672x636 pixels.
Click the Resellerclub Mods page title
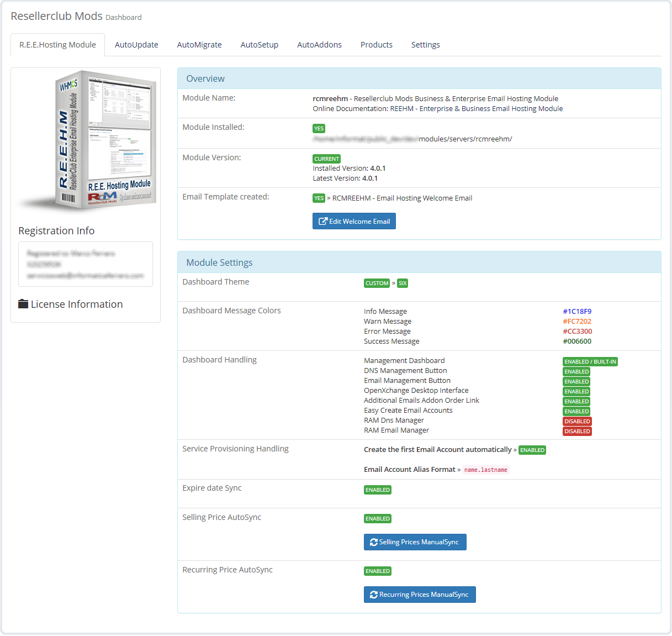[56, 16]
